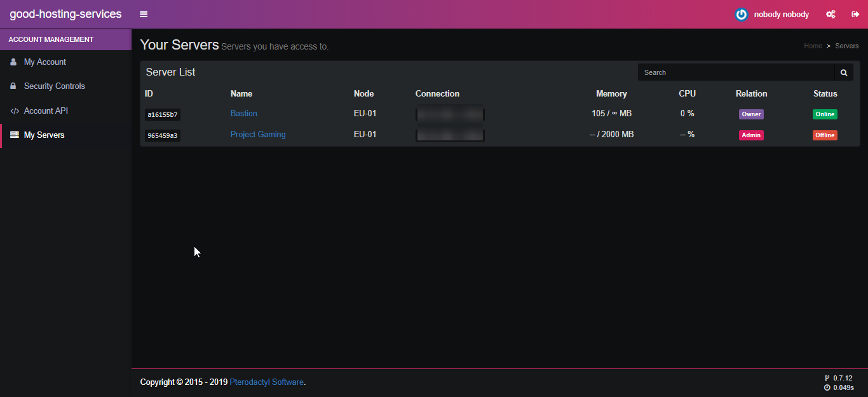
Task: Open Security Controls in sidebar
Action: point(54,86)
